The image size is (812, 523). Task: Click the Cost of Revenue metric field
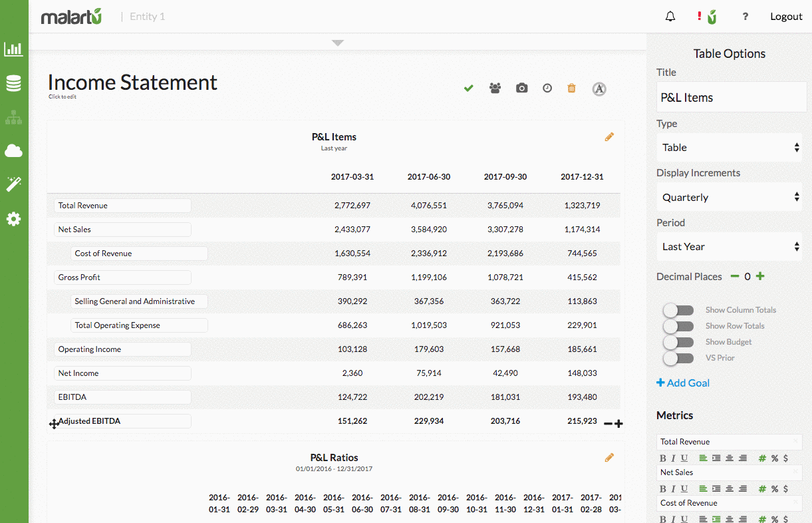tap(730, 503)
